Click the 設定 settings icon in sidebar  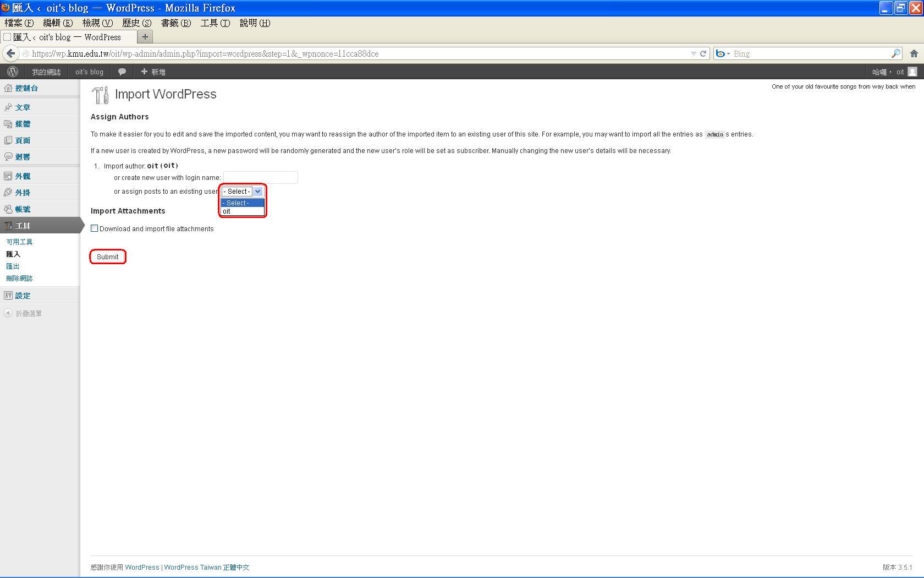8,296
